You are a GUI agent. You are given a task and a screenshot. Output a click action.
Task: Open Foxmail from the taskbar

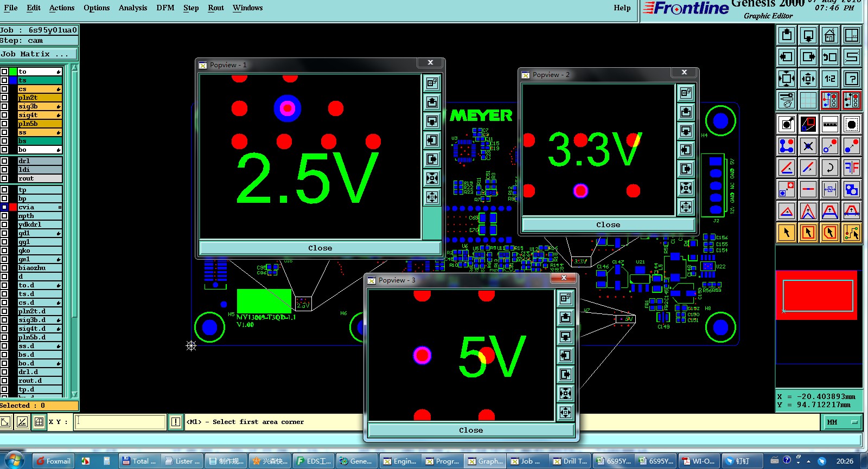click(53, 461)
